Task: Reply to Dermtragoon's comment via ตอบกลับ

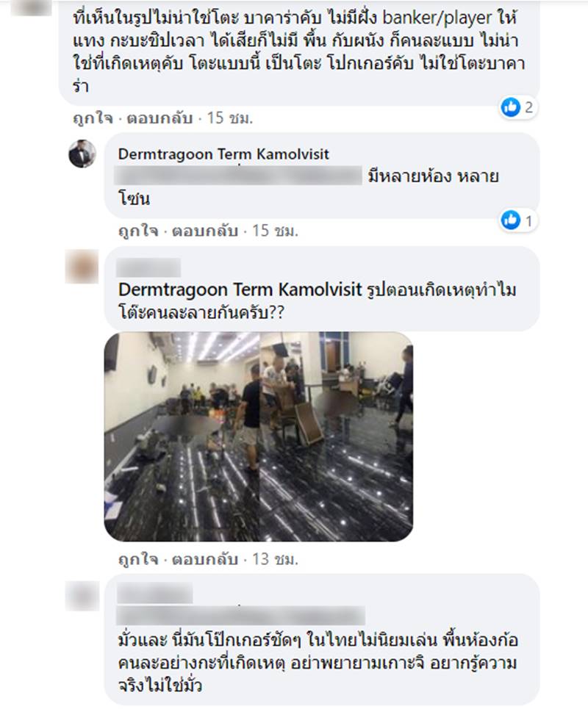Action: click(x=205, y=231)
